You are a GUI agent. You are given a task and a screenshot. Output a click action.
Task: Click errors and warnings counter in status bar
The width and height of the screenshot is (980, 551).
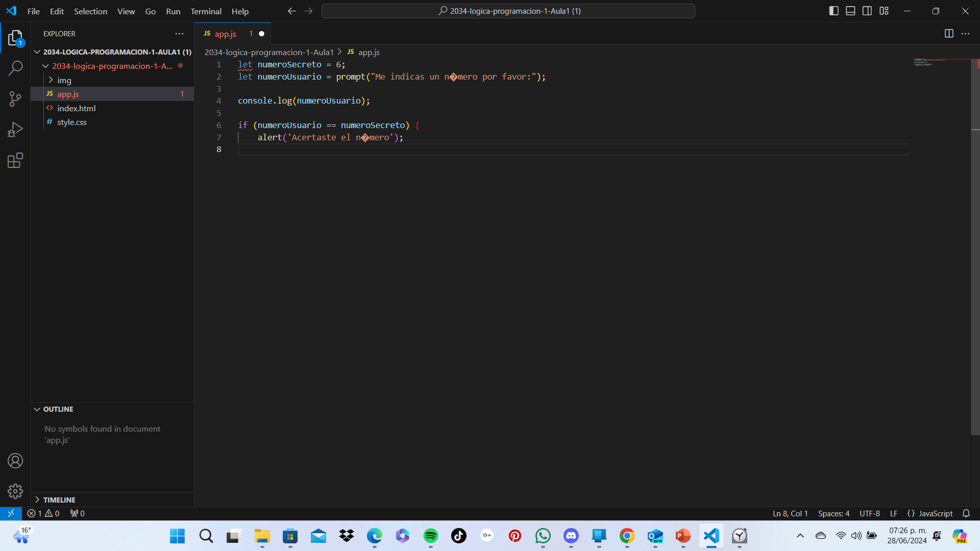(43, 513)
